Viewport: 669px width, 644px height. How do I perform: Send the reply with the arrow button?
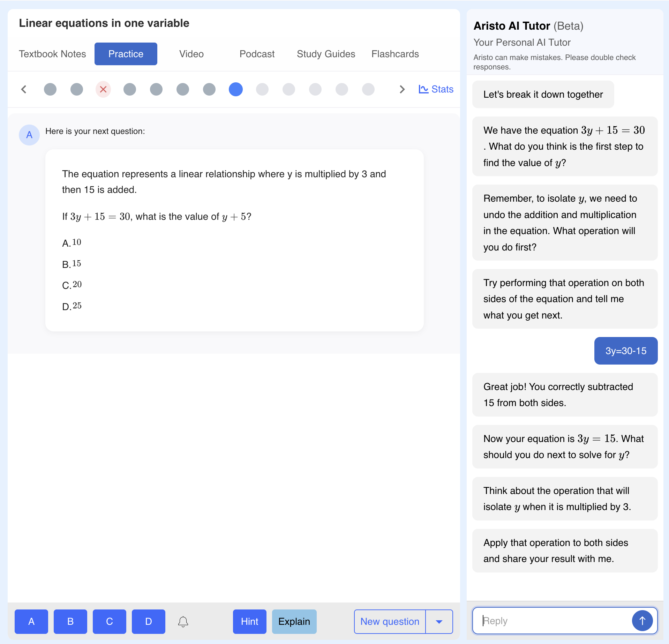point(642,621)
